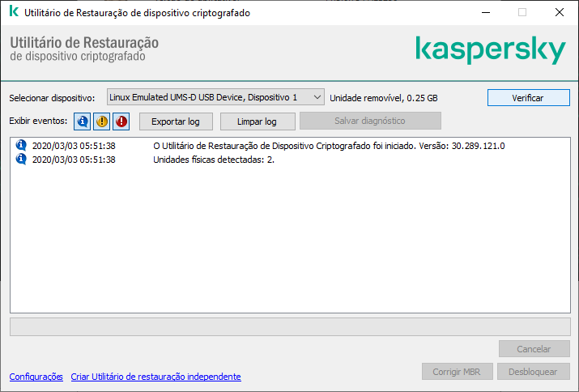
Task: Click the Kaspersky logo in header
Action: (491, 50)
